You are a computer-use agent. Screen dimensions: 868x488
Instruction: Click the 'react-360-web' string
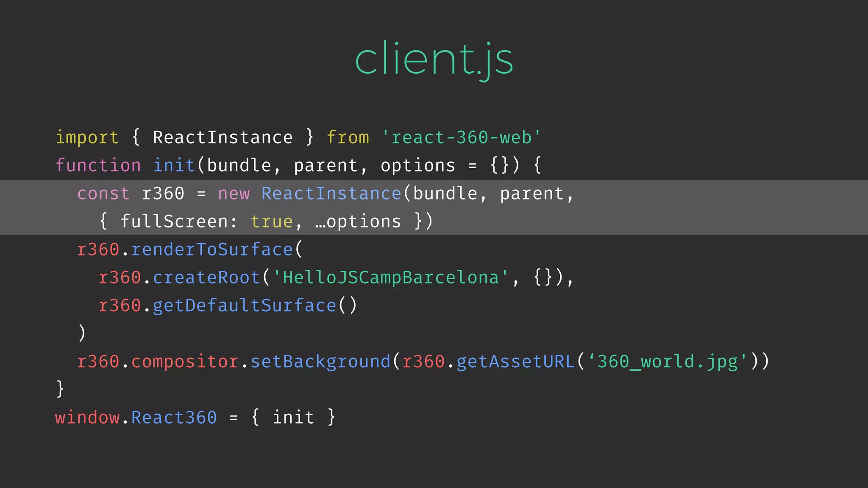[461, 138]
